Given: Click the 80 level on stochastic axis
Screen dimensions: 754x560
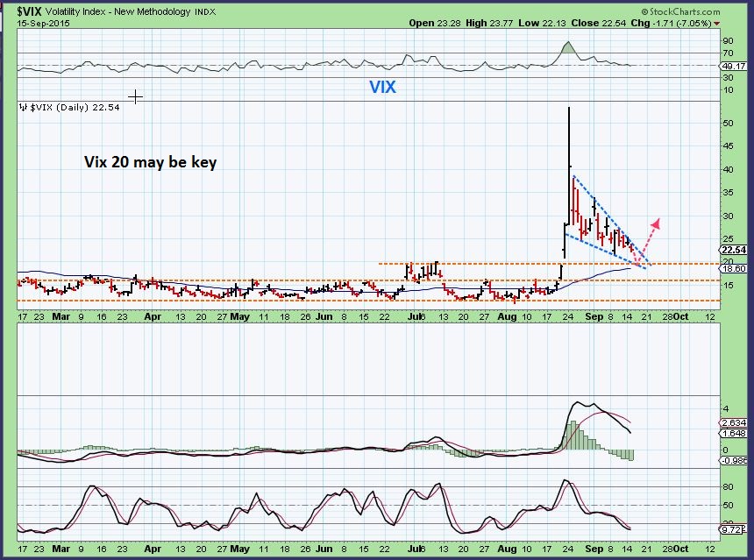Looking at the screenshot, I should (728, 487).
